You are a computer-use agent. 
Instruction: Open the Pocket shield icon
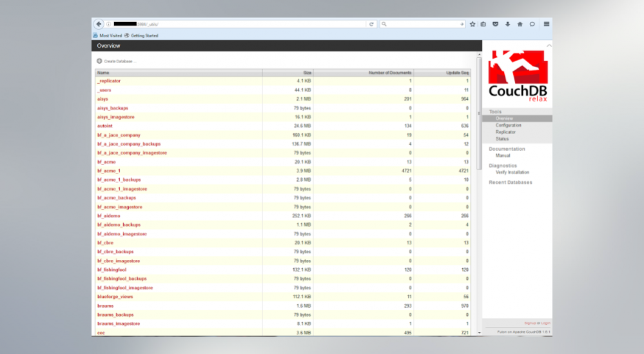(495, 24)
